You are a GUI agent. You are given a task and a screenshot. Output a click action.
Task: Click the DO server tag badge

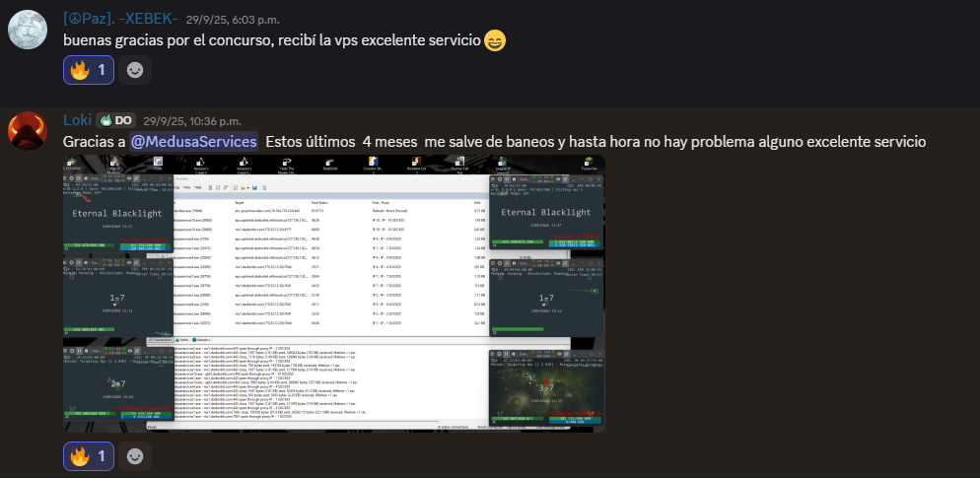(x=116, y=120)
